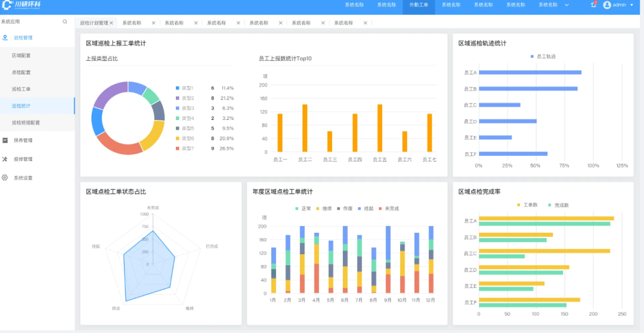Close the 巡检计划管理 tab

[112, 23]
